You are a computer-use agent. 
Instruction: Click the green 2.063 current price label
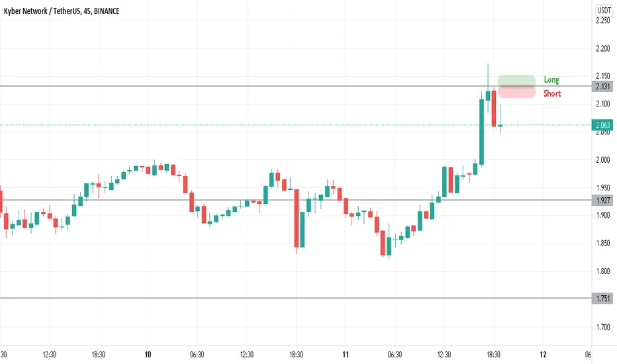coord(602,125)
